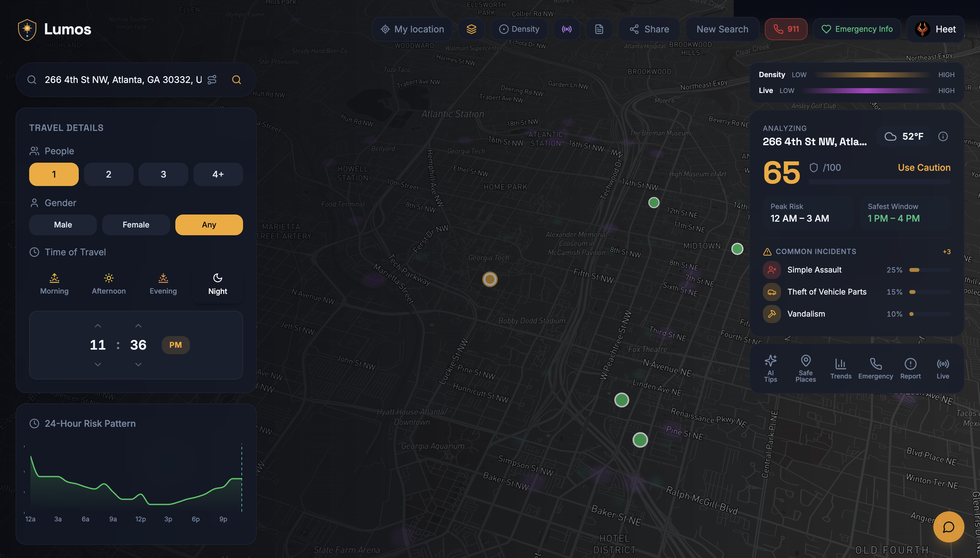Click the New Search button
Viewport: 980px width, 558px height.
tap(722, 29)
